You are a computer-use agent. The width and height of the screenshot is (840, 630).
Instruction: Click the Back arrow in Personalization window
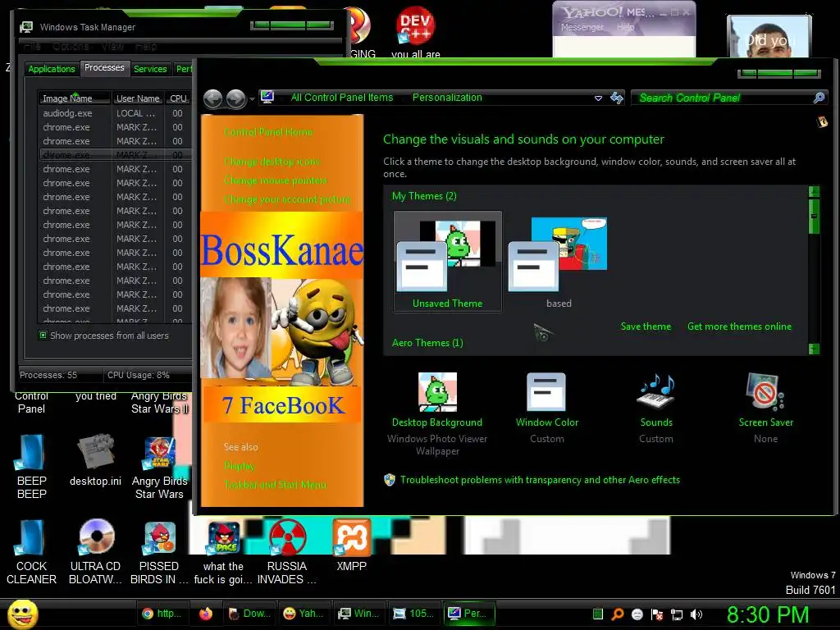click(212, 98)
